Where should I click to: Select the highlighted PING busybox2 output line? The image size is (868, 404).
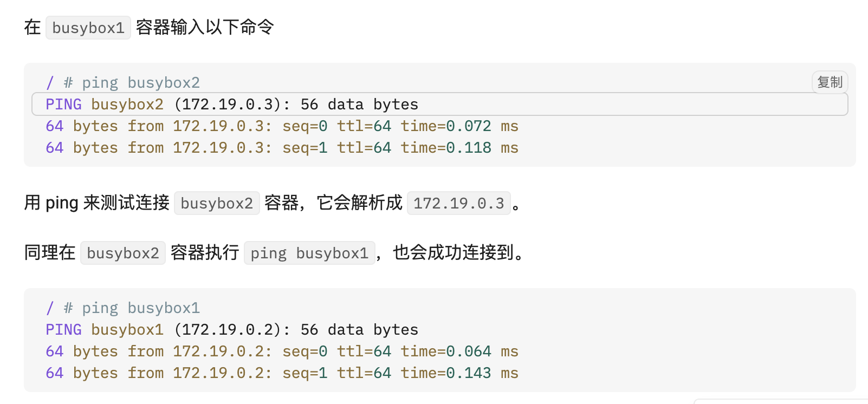point(232,105)
